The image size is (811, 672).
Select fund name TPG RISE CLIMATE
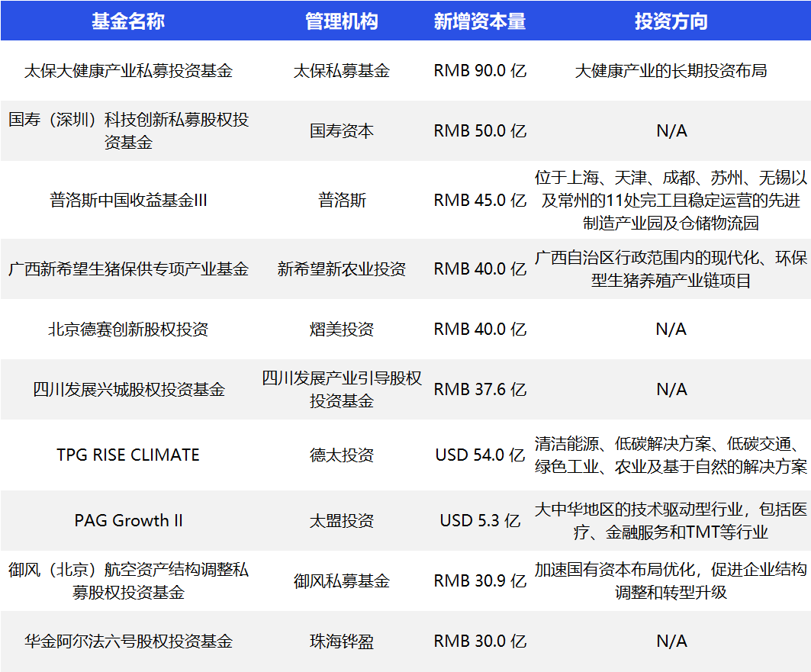(128, 455)
